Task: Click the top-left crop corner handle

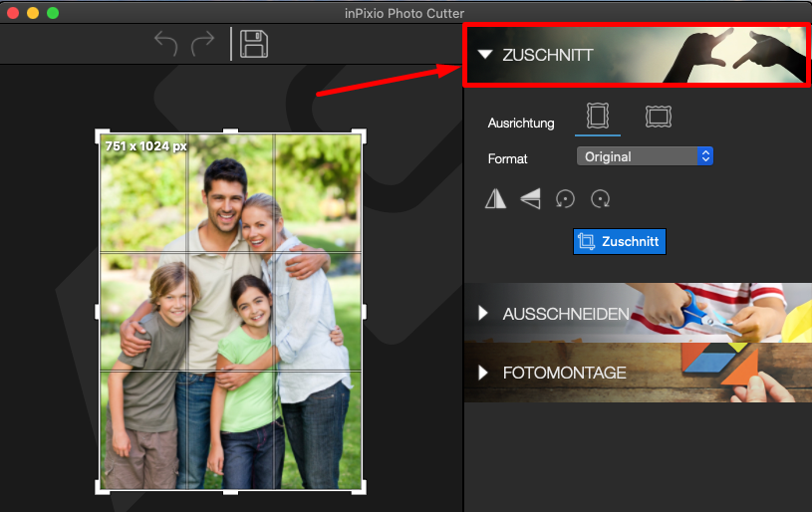Action: (x=102, y=136)
